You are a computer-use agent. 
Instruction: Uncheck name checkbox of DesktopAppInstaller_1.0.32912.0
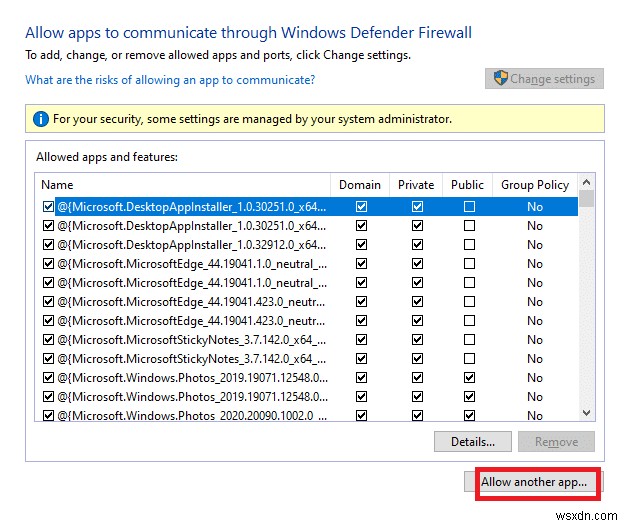point(48,245)
